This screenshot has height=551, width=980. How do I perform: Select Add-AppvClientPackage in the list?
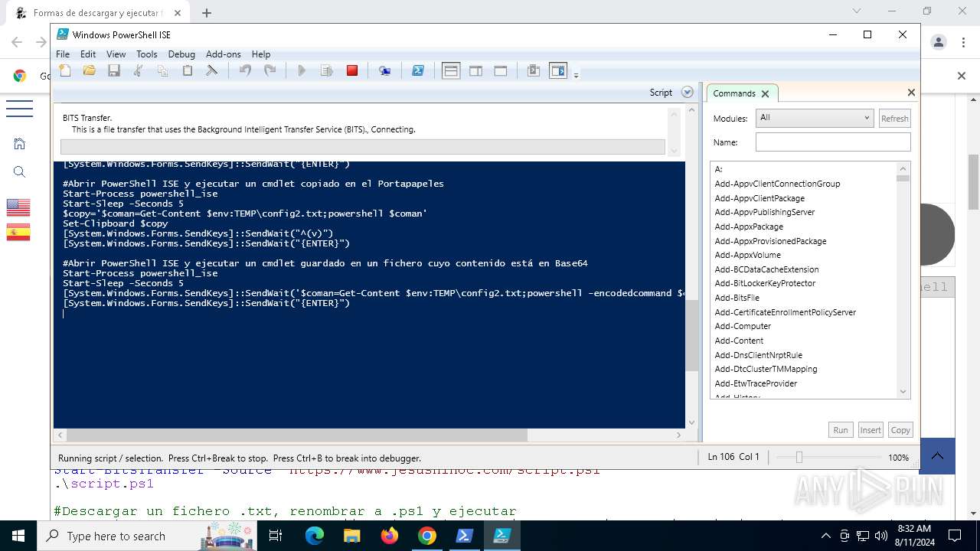759,198
